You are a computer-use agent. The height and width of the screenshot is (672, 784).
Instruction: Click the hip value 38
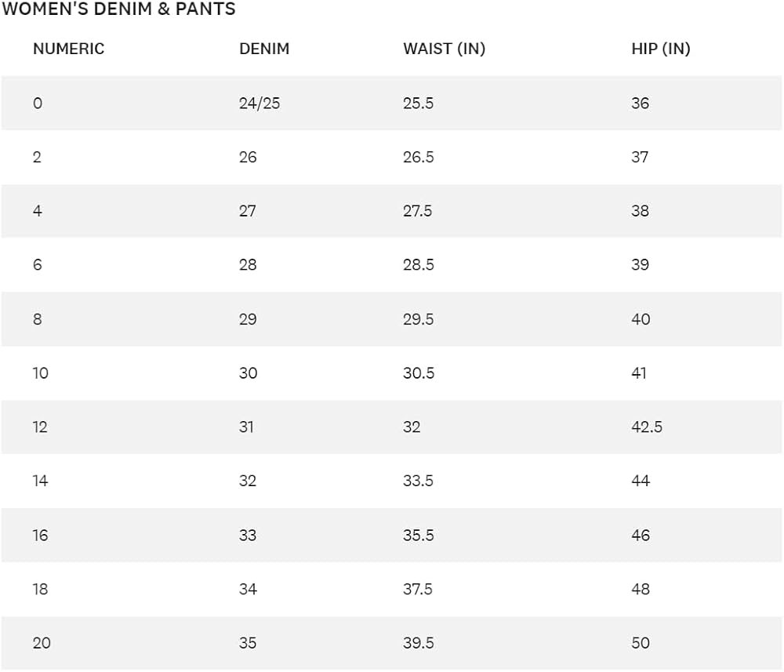[x=641, y=211]
